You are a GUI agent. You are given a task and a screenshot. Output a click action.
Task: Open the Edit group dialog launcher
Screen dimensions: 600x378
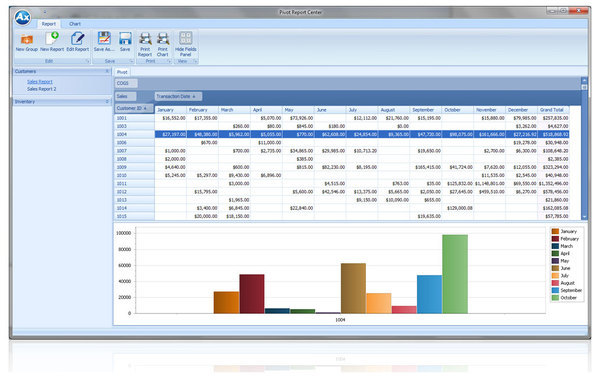pyautogui.click(x=87, y=61)
